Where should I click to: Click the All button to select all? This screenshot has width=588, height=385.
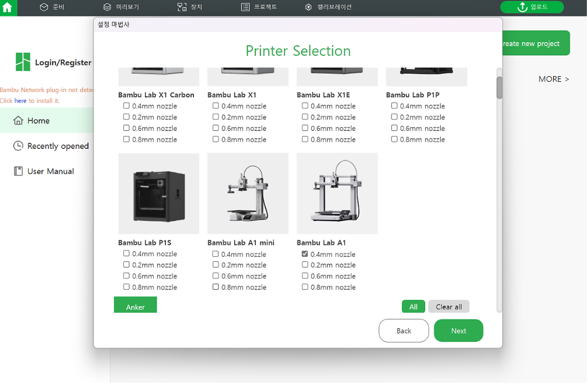413,307
